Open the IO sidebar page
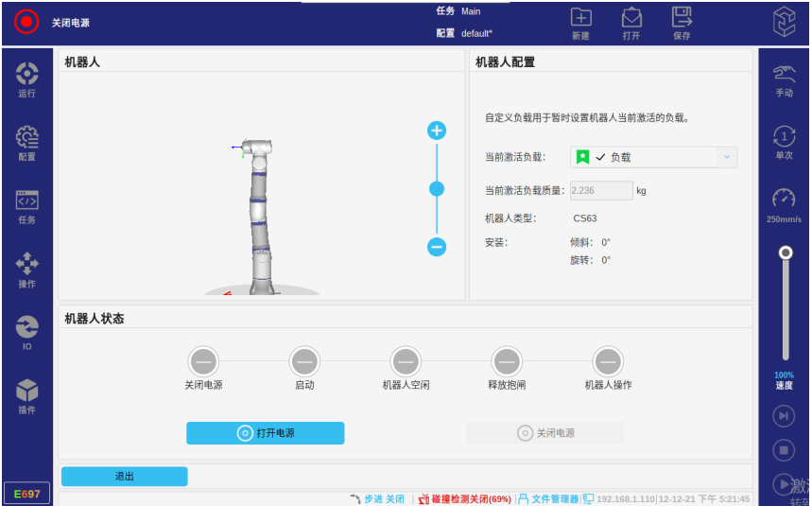Image resolution: width=812 pixels, height=506 pixels. point(27,333)
